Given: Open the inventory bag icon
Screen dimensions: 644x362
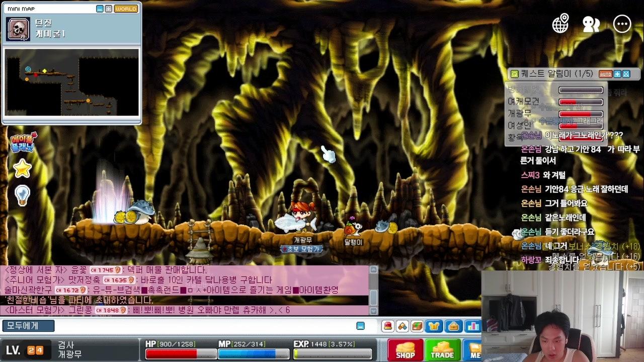Looking at the screenshot, I should tap(453, 326).
